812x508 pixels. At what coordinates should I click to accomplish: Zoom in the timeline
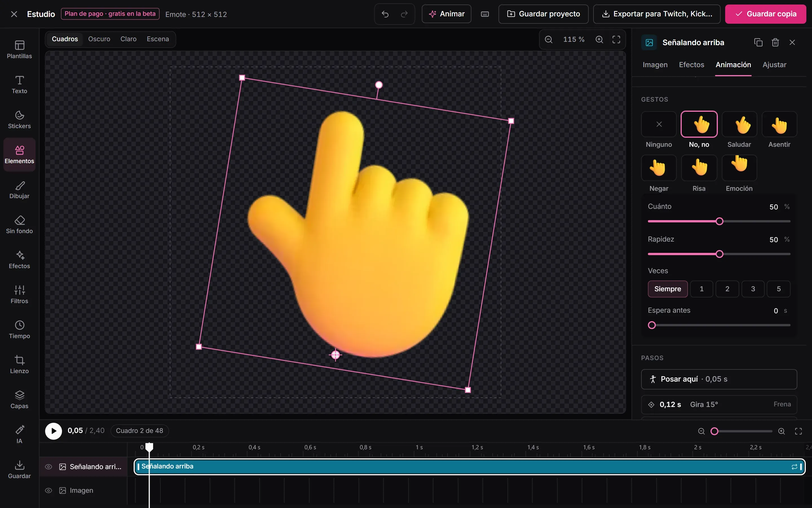pos(782,431)
